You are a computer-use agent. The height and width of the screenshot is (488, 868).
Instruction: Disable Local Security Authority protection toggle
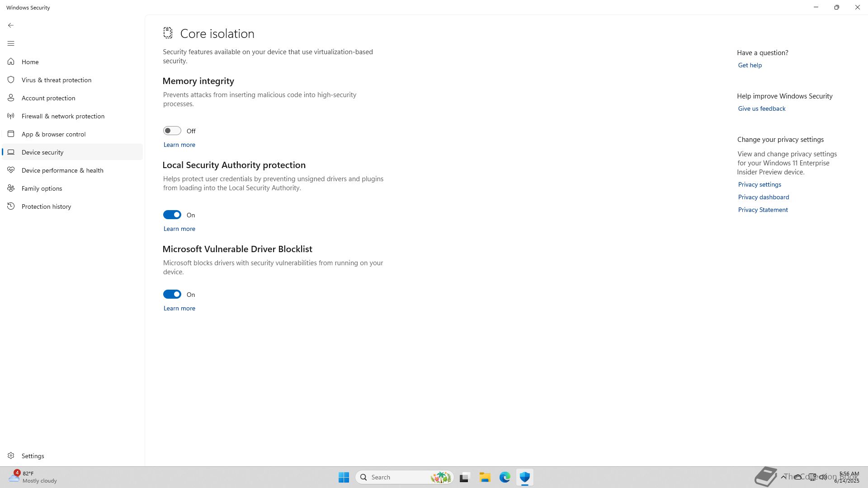(x=172, y=215)
